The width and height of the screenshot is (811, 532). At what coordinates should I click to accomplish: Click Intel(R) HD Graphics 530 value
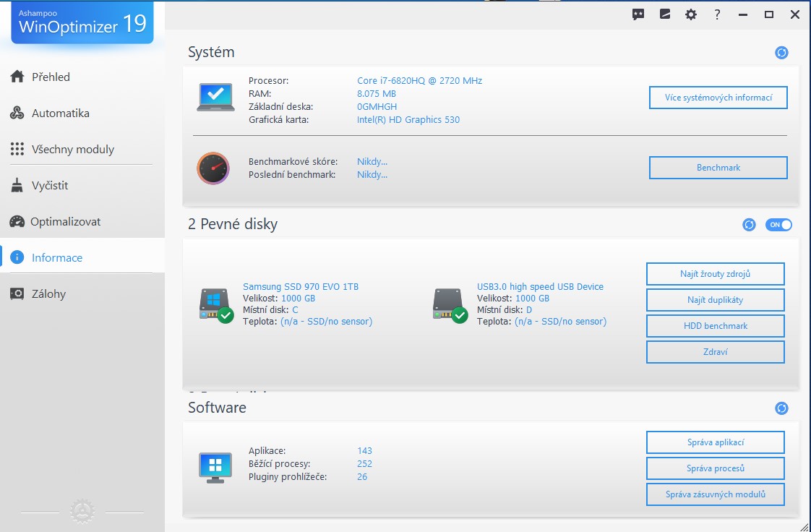pos(408,120)
